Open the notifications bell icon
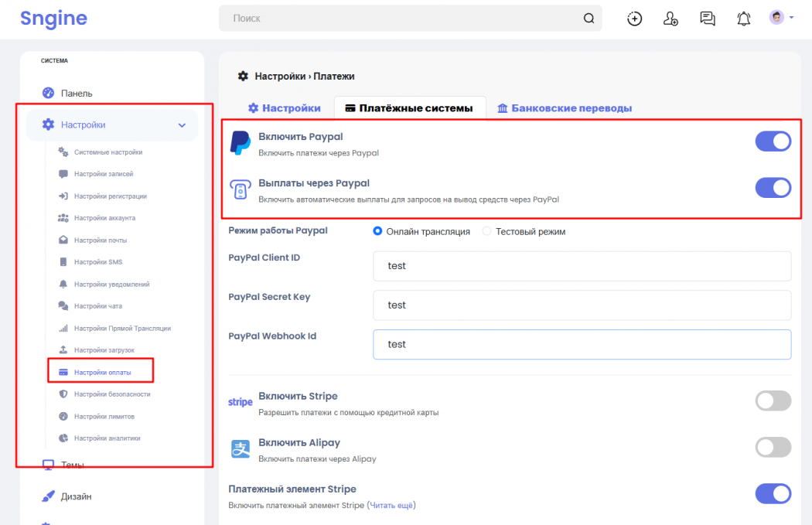 pyautogui.click(x=743, y=19)
